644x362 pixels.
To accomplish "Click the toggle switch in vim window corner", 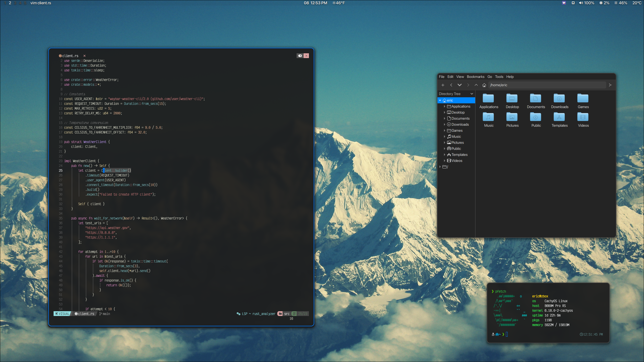I will click(x=300, y=56).
